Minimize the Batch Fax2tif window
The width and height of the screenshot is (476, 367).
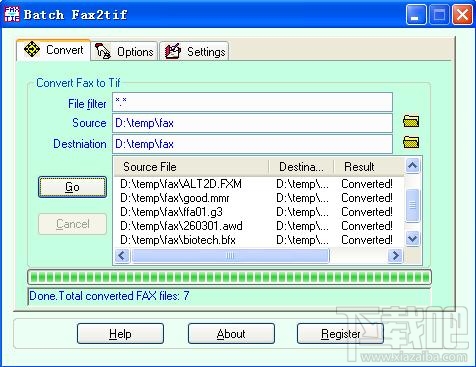tap(416, 15)
